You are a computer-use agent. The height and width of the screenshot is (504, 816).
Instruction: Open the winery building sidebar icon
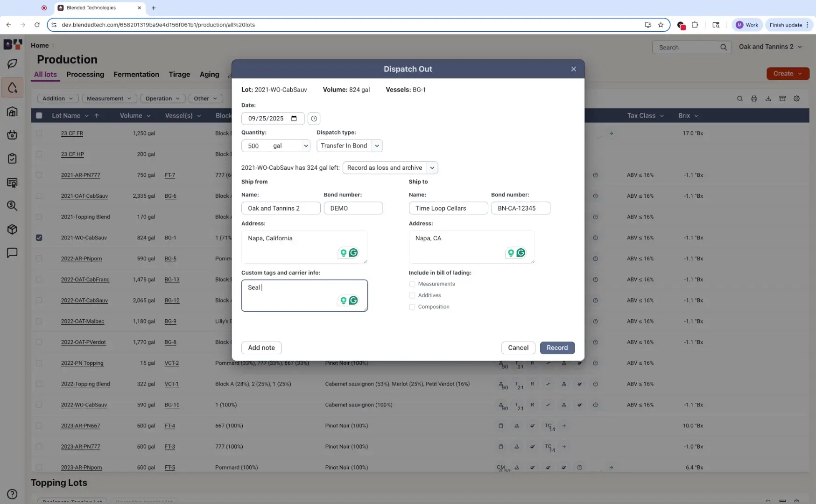click(12, 112)
